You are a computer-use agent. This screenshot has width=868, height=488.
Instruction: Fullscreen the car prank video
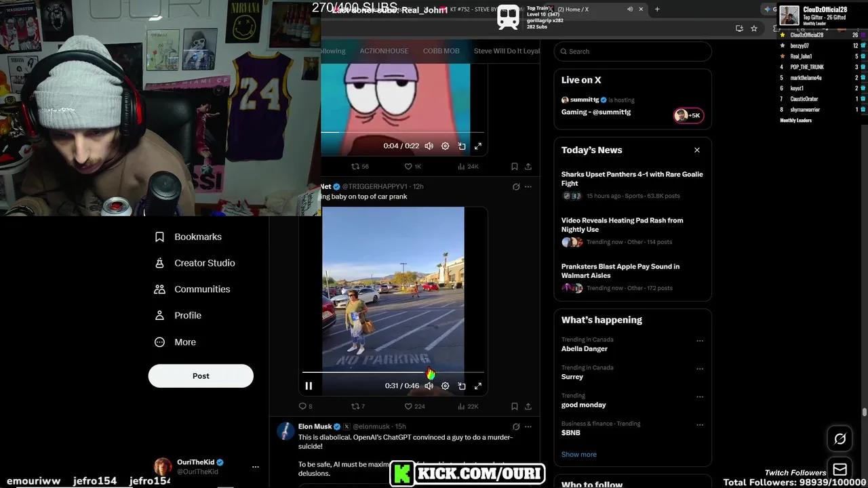[x=478, y=386]
